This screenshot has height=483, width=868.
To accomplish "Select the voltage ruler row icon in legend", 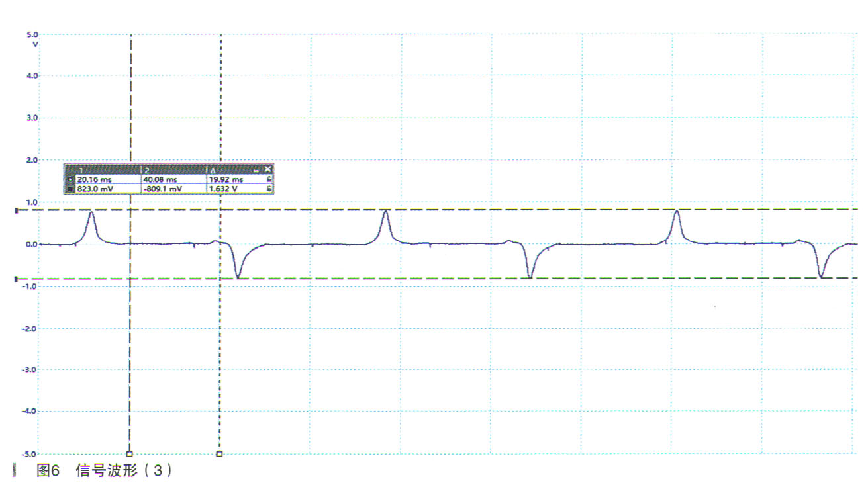I will coord(70,189).
